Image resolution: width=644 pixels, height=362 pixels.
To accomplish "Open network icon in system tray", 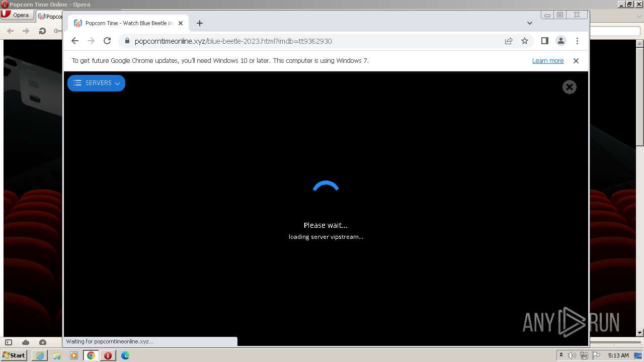I will point(584,355).
